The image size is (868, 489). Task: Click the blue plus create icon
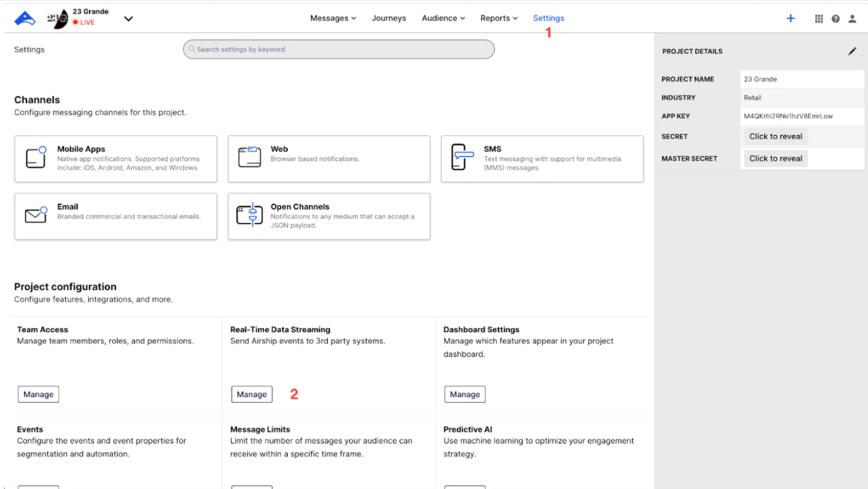click(x=791, y=18)
